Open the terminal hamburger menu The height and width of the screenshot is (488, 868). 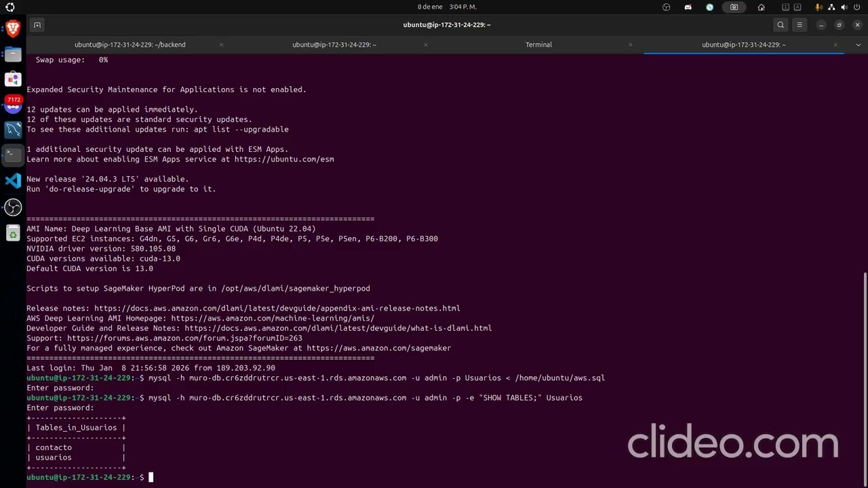[x=800, y=25]
